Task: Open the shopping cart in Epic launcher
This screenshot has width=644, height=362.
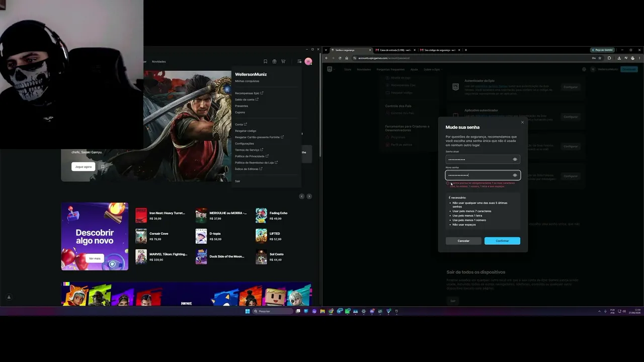Action: click(x=283, y=61)
